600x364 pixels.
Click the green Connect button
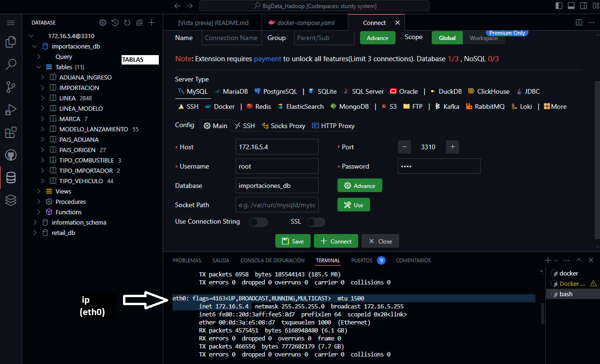coord(336,241)
